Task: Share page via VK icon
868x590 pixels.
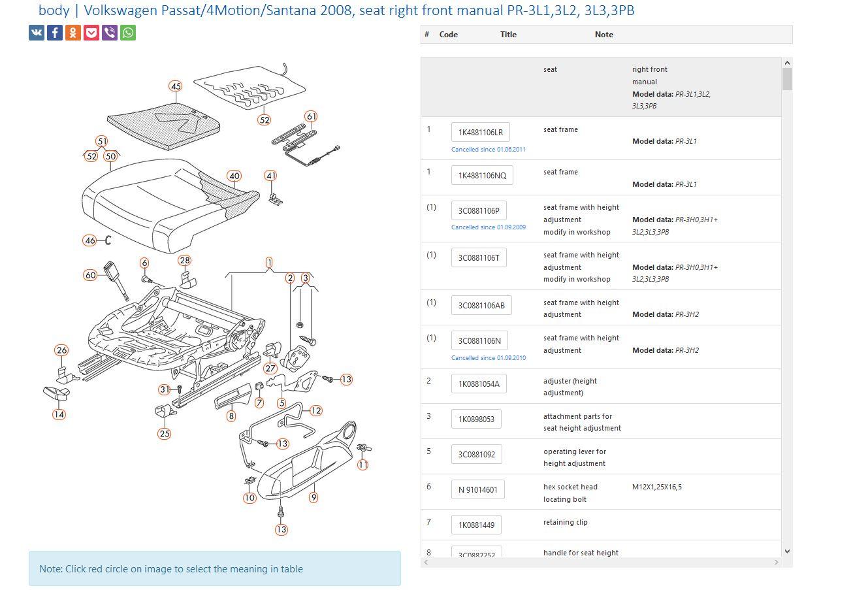Action: click(37, 33)
